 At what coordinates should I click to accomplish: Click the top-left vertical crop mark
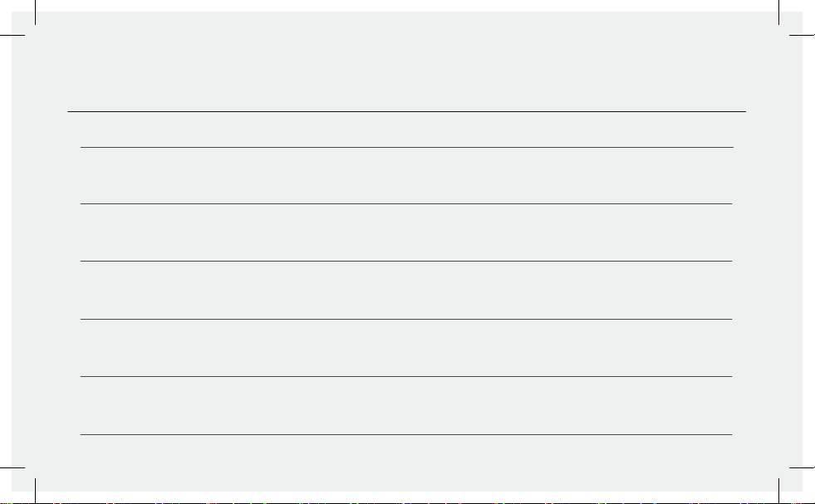tap(36, 12)
